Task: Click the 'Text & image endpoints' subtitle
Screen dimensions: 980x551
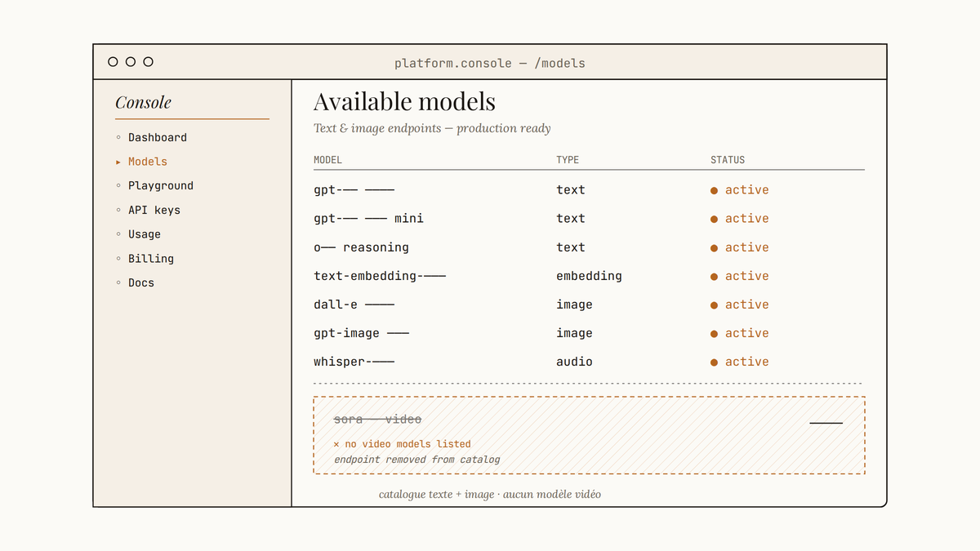Action: (432, 128)
